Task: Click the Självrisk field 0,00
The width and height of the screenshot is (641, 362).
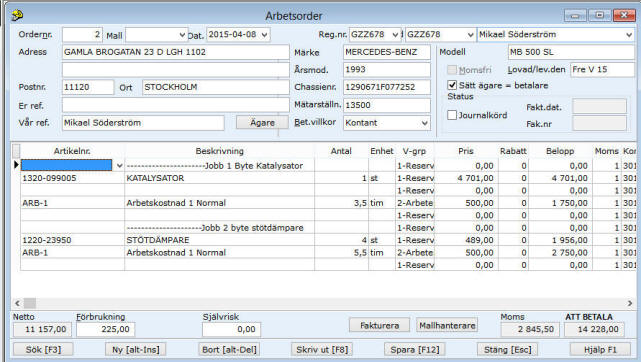Action: [x=231, y=329]
